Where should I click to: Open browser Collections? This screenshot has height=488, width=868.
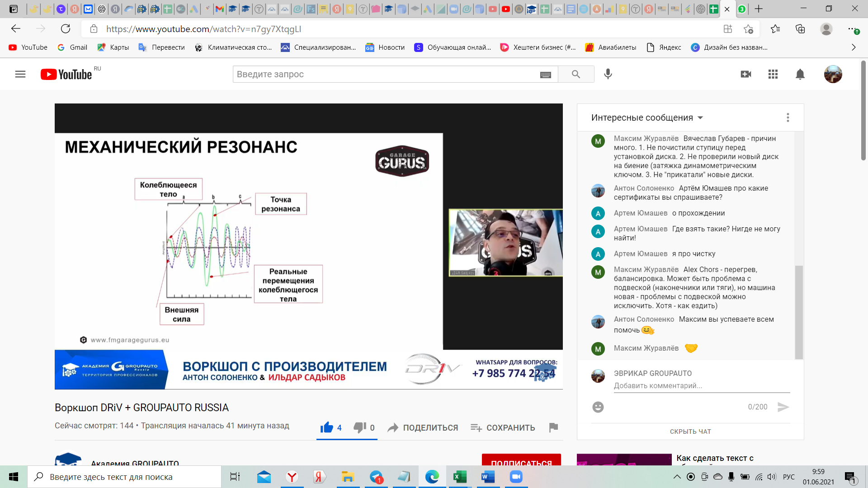coord(800,29)
